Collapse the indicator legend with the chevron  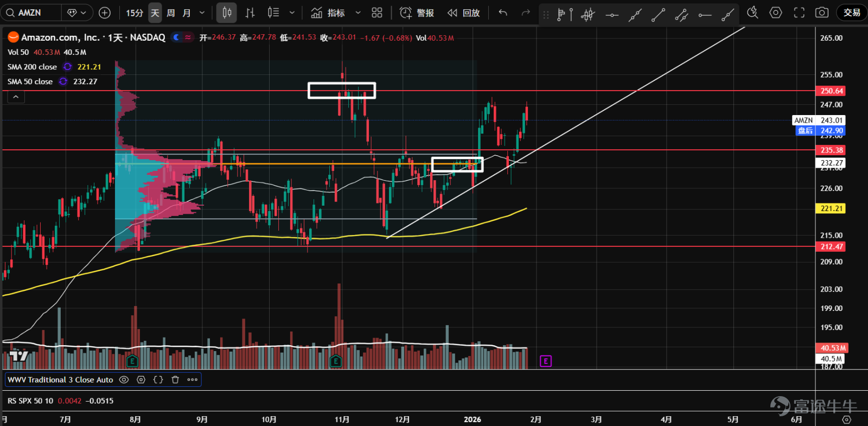tap(16, 97)
